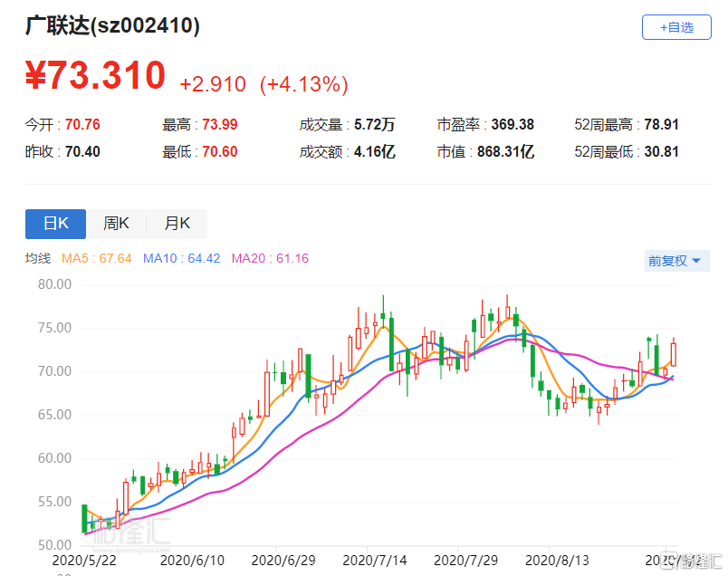
Task: Click the 成交额 value 4.16亿
Action: click(x=375, y=152)
